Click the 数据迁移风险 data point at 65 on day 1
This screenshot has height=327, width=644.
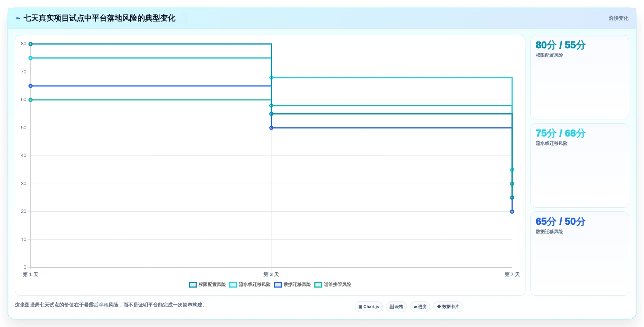coord(30,86)
